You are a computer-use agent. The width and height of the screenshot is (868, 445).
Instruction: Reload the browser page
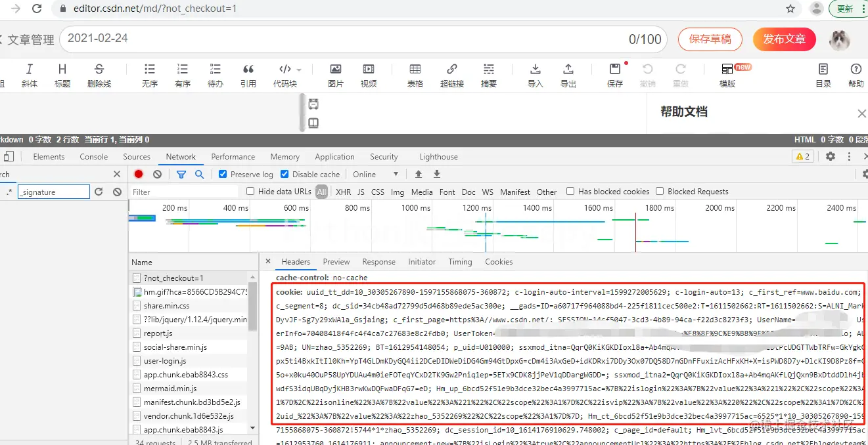37,9
